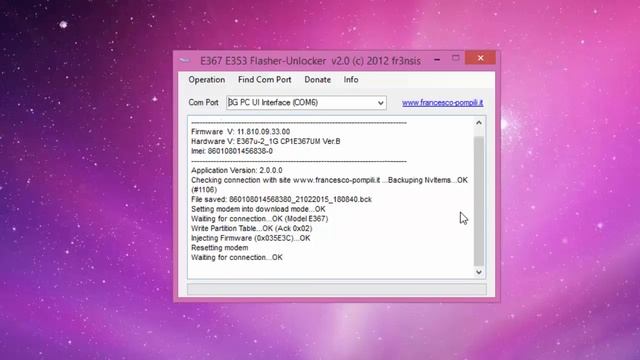The width and height of the screenshot is (640, 360).
Task: Click 'Write Partition Table...OK' line
Action: point(251,228)
